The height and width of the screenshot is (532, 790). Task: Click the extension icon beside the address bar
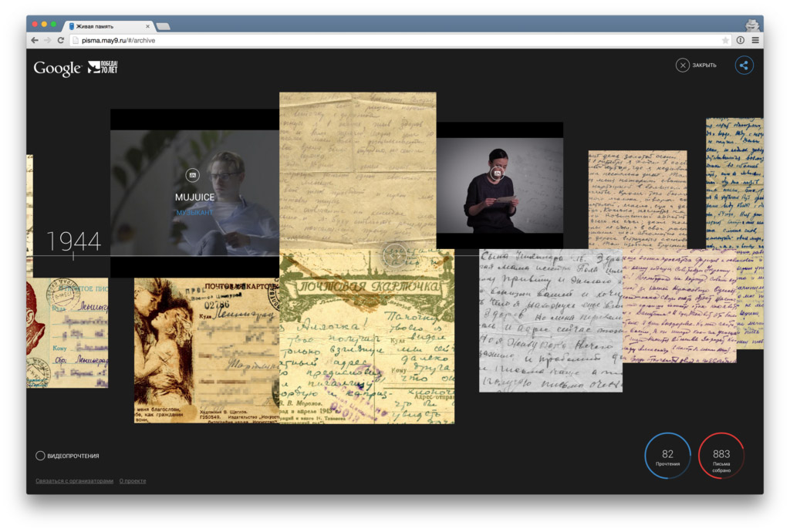[741, 40]
